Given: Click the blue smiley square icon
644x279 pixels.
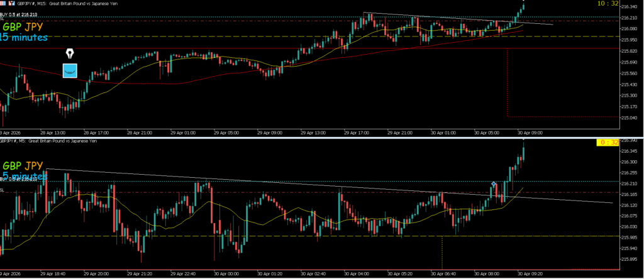Looking at the screenshot, I should (70, 70).
